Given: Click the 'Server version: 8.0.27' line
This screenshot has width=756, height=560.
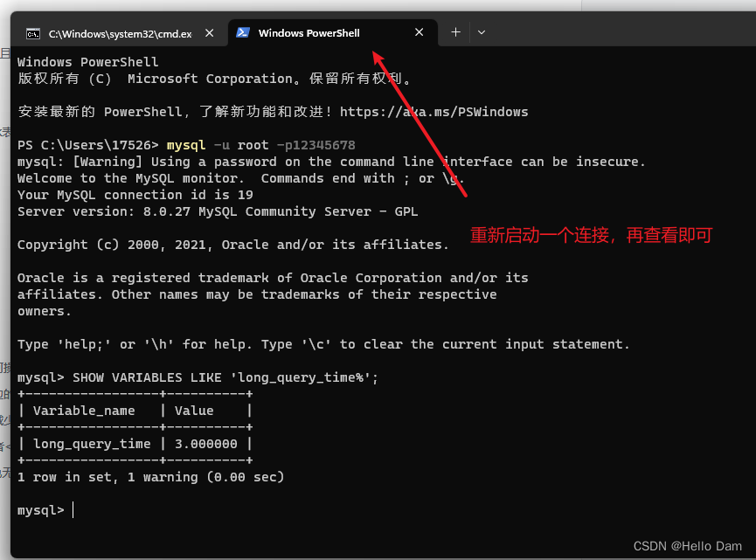Looking at the screenshot, I should point(218,211).
